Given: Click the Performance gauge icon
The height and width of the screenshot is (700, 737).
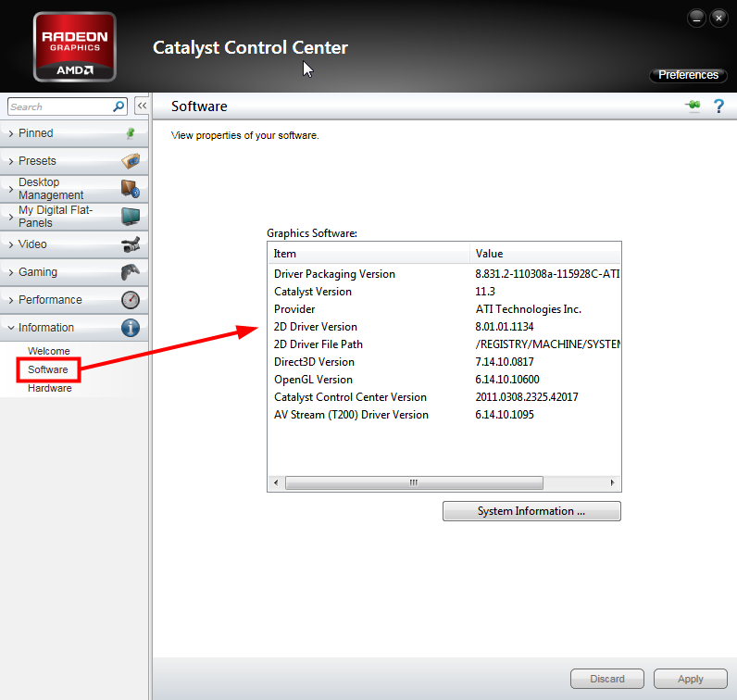Looking at the screenshot, I should click(x=131, y=300).
